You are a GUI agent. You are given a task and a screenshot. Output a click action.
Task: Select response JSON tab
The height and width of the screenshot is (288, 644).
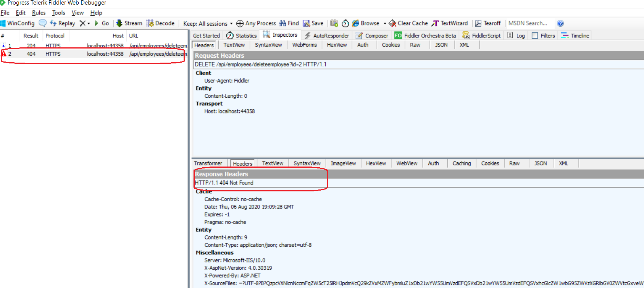[x=540, y=163]
